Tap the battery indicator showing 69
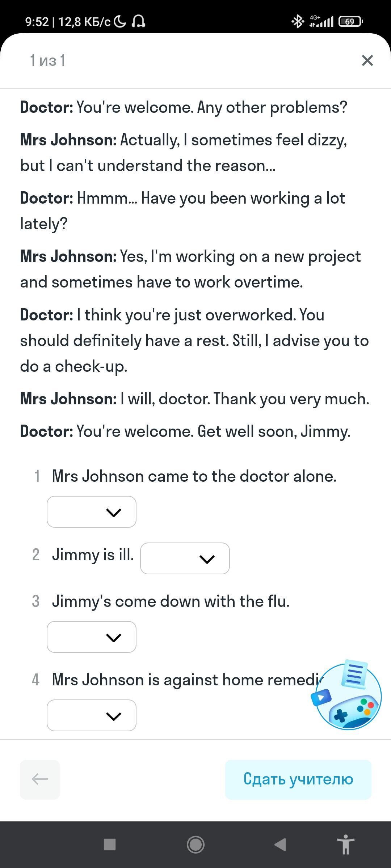 (350, 22)
